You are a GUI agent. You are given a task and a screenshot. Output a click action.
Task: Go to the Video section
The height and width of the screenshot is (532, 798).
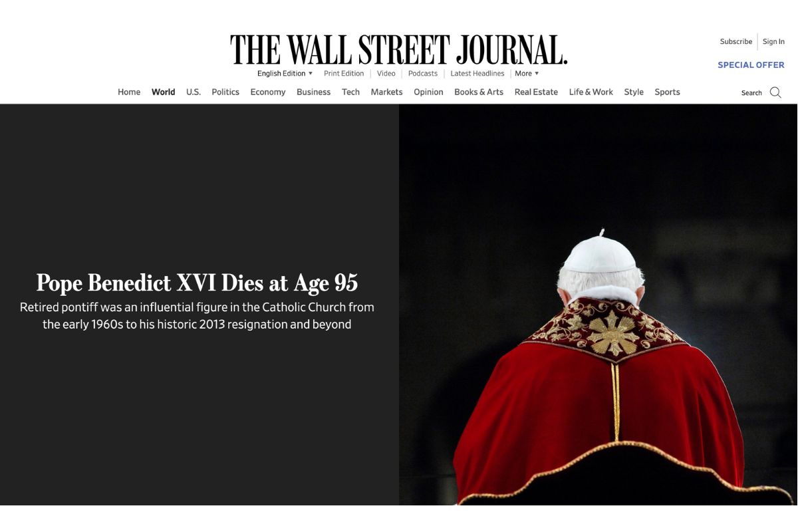coord(386,73)
